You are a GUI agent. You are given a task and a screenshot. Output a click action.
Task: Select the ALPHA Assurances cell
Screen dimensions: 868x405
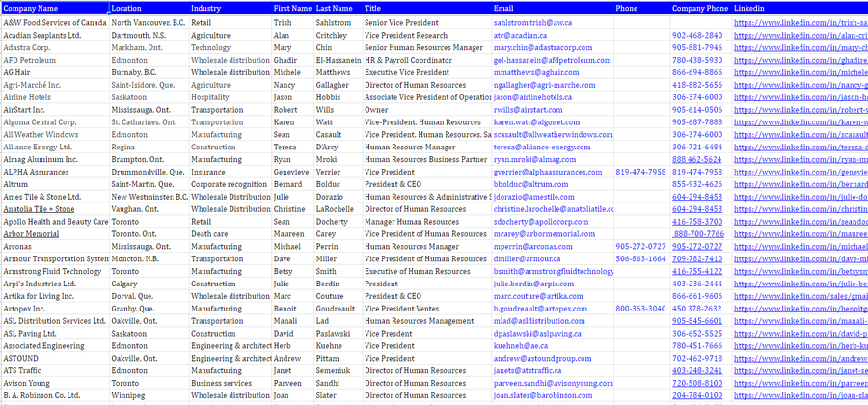tap(55, 172)
